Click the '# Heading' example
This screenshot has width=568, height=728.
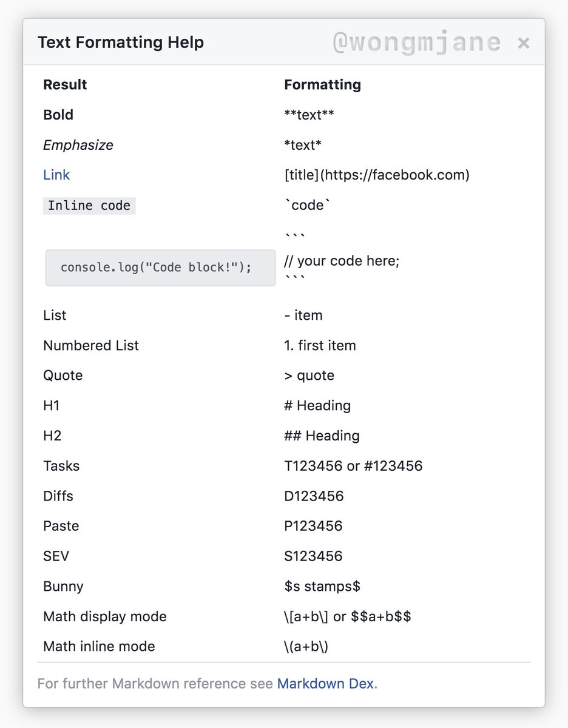317,406
